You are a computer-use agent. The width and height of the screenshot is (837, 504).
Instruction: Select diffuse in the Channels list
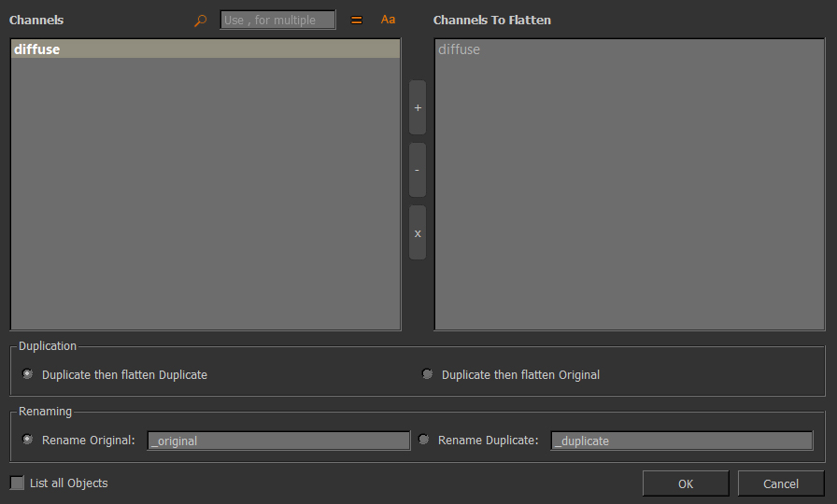37,49
